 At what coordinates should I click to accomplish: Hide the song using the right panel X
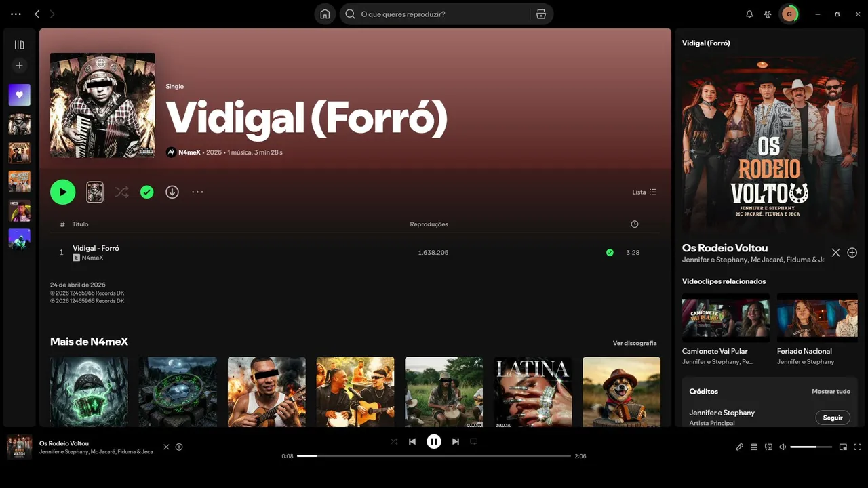click(x=835, y=253)
